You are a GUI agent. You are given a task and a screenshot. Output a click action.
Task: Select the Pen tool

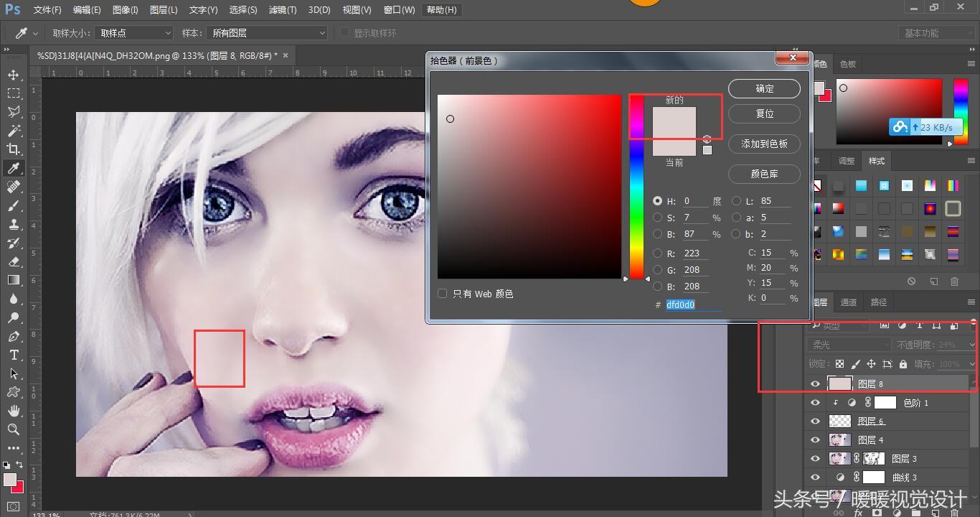point(14,336)
